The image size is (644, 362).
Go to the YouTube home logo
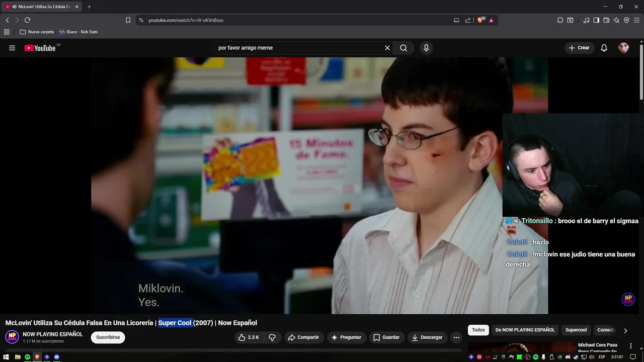point(40,48)
